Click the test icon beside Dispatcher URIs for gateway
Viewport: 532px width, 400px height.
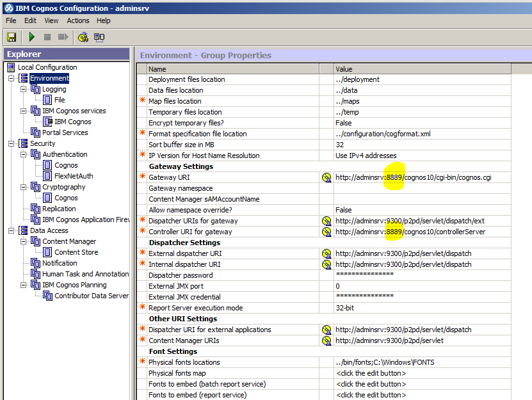coord(326,221)
